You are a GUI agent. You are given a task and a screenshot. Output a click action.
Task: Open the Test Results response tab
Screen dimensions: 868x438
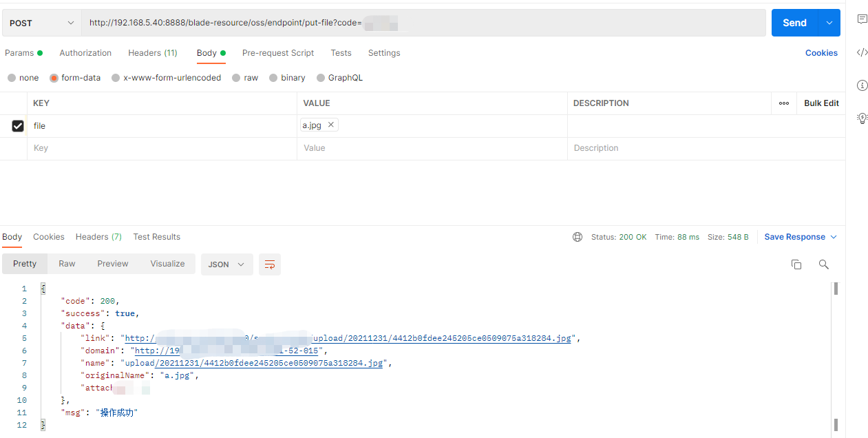coord(156,236)
